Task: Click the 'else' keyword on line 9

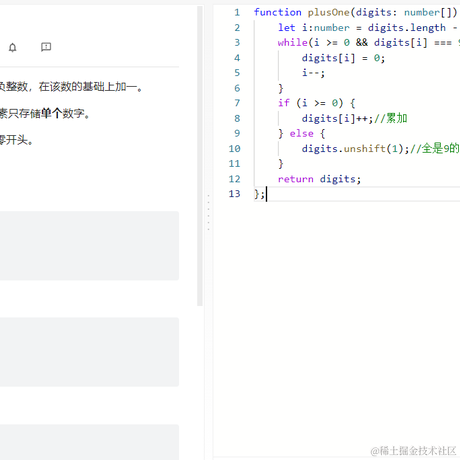Action: pos(301,133)
